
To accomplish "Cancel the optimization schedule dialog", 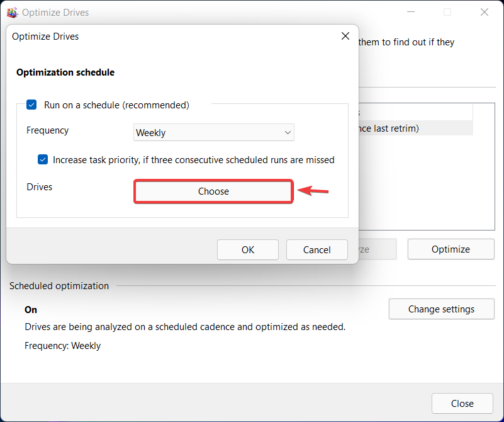I will tap(316, 249).
